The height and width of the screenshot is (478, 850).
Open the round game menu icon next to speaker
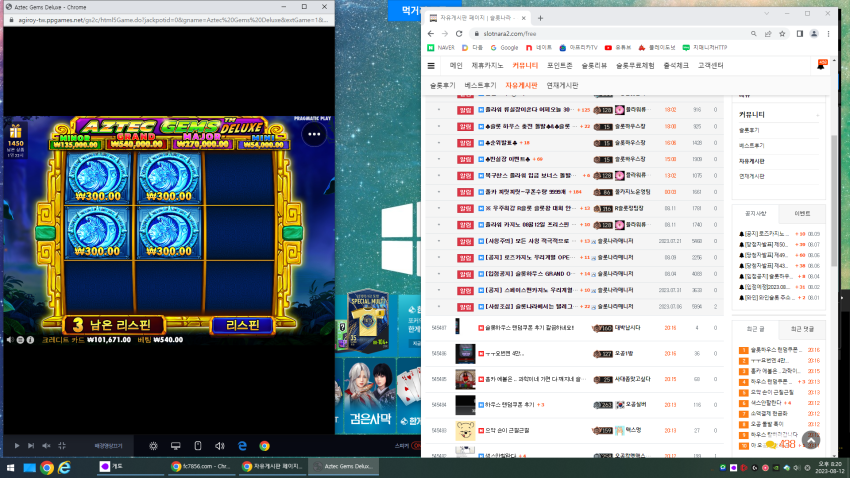coord(20,340)
